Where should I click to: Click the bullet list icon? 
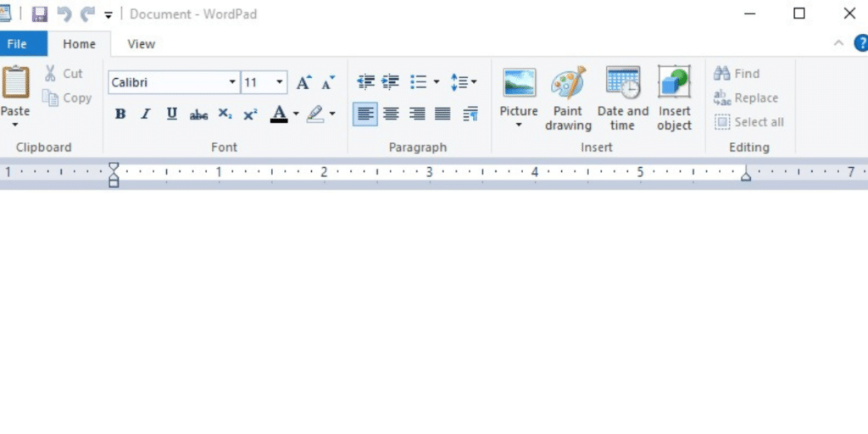[x=419, y=82]
